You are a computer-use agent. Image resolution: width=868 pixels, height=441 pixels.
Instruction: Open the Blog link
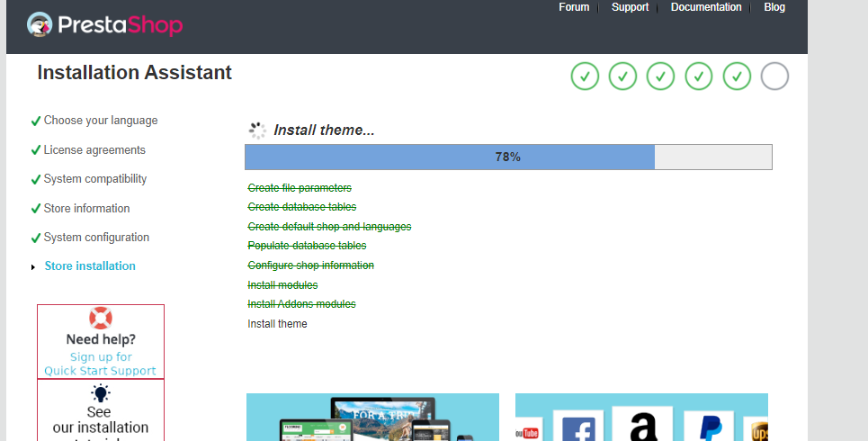(774, 7)
